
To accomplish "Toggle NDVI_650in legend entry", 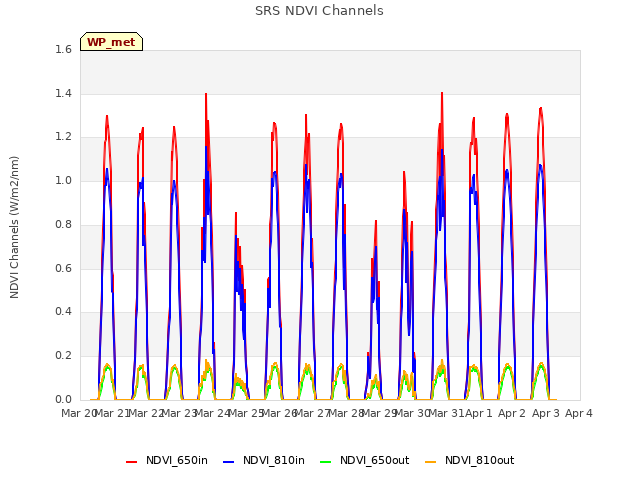I will pyautogui.click(x=167, y=460).
